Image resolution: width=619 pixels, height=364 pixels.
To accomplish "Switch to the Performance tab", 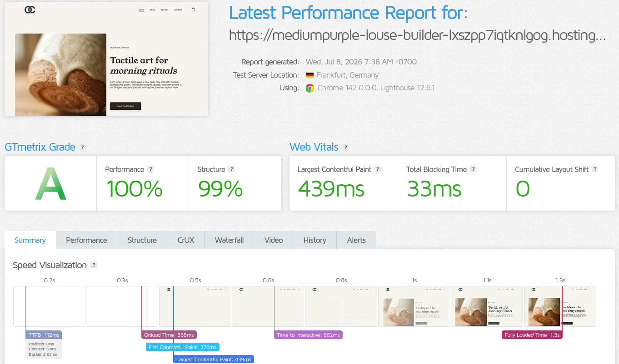I will [x=86, y=240].
